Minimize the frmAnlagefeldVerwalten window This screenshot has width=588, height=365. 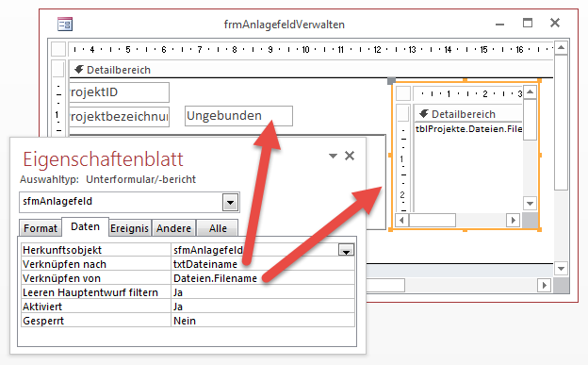499,25
